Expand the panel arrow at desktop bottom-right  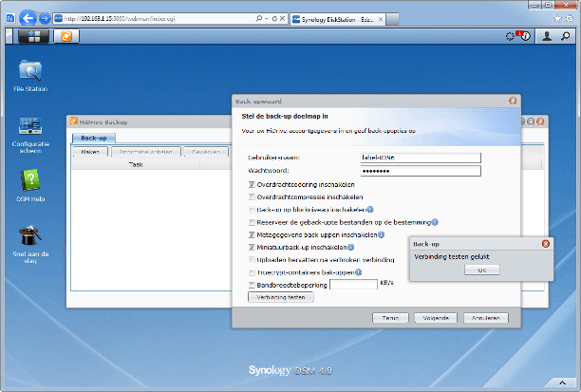(x=562, y=383)
